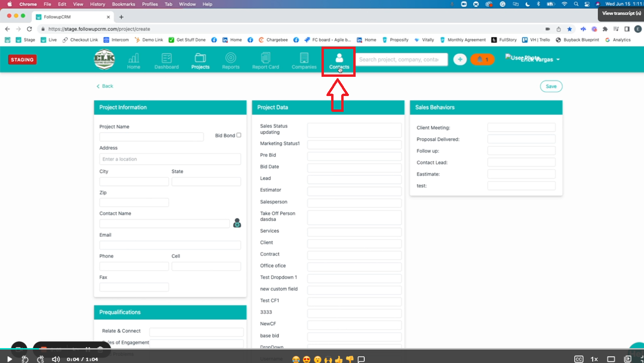Open the Profiles menu
The width and height of the screenshot is (644, 363).
[150, 4]
